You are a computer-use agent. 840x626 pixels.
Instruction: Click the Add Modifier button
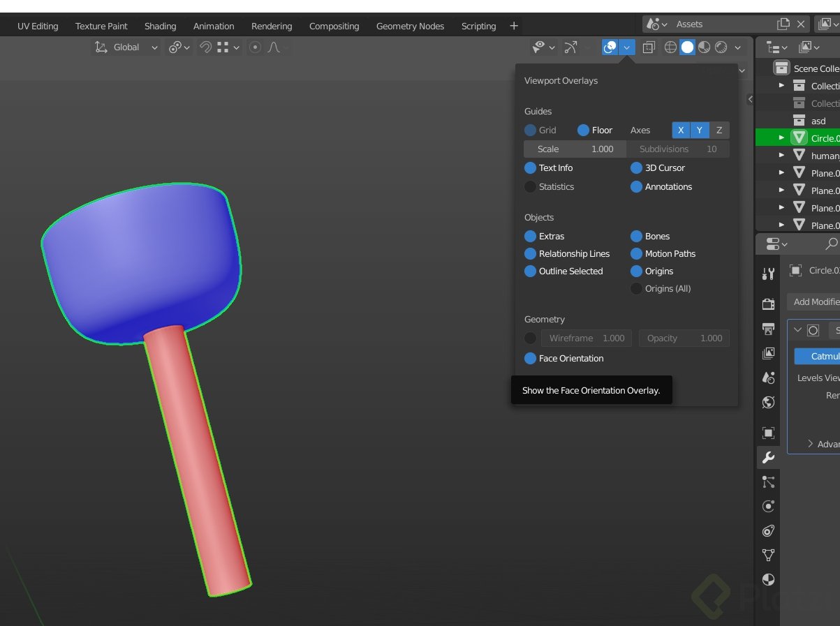point(813,301)
